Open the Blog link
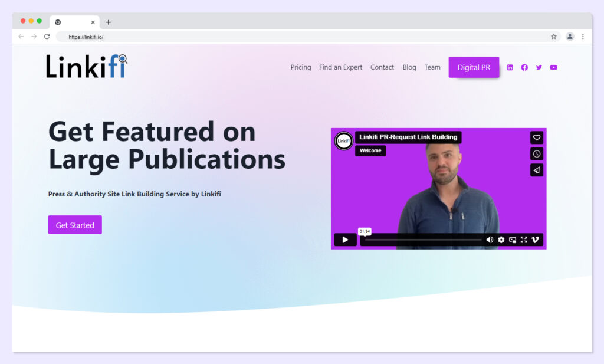Screen dimensions: 604x364 409,67
